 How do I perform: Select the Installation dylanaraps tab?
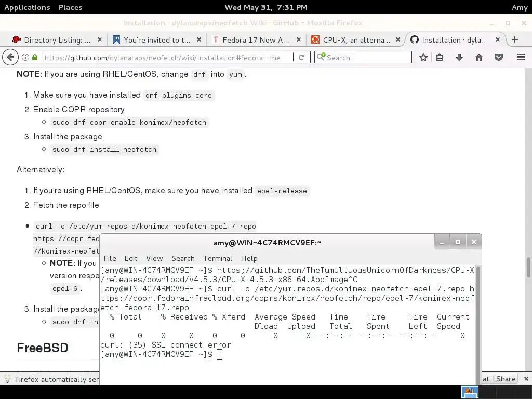pos(455,39)
